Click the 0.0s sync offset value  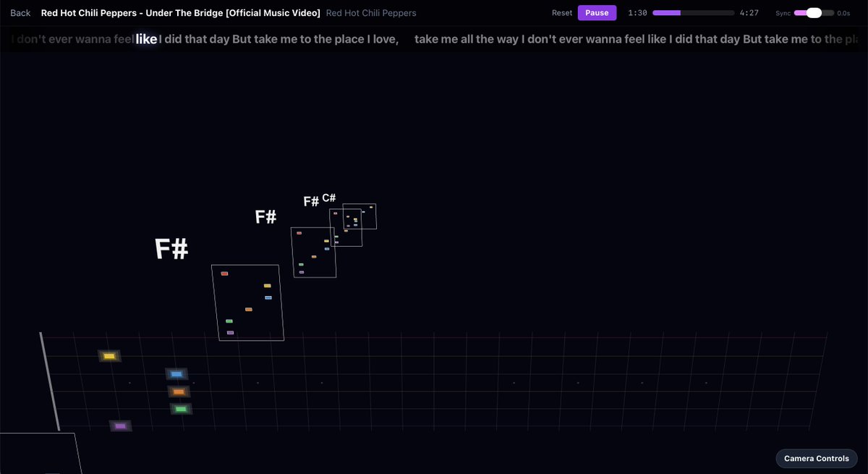click(843, 13)
